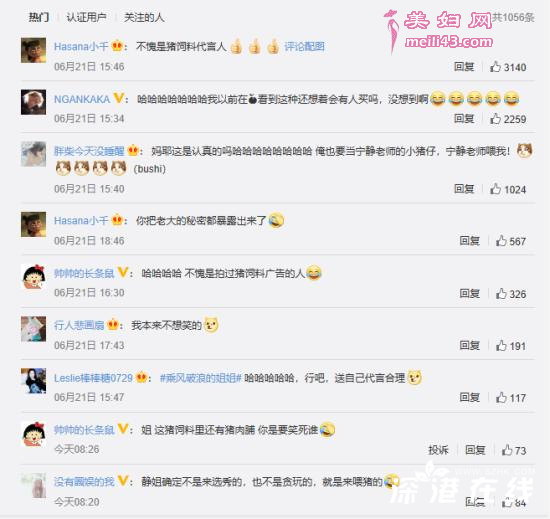Click 帅帅的长条鼠's avatar at 16:30 comment

tap(33, 277)
